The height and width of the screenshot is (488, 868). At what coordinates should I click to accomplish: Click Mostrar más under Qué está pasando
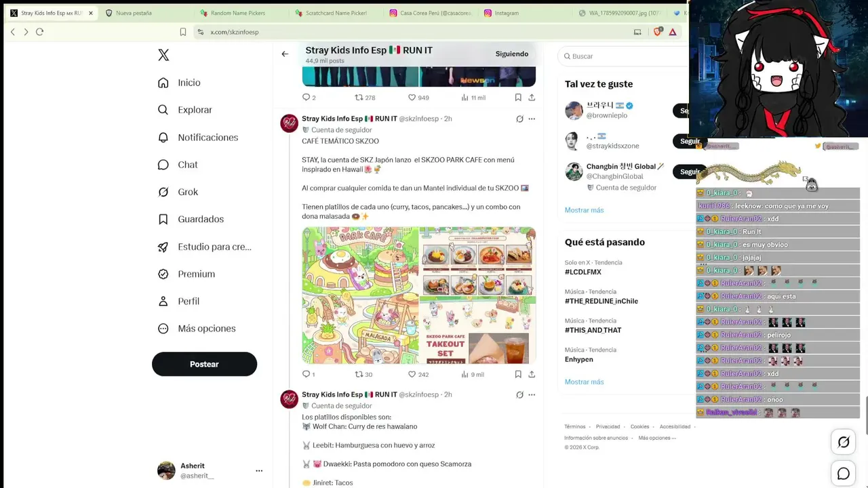point(584,382)
